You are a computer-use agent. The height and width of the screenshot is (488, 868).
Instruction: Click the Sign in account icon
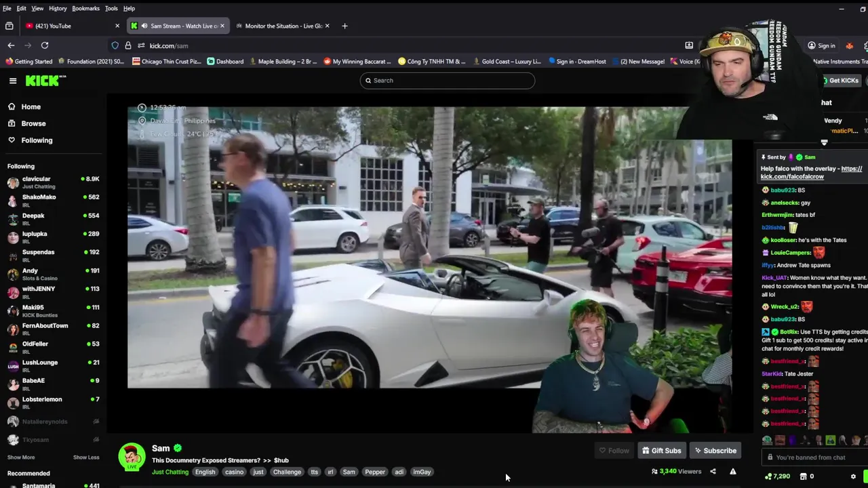coord(812,45)
